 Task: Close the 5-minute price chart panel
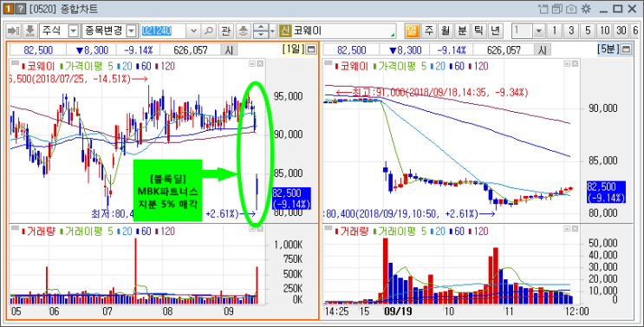click(x=575, y=63)
